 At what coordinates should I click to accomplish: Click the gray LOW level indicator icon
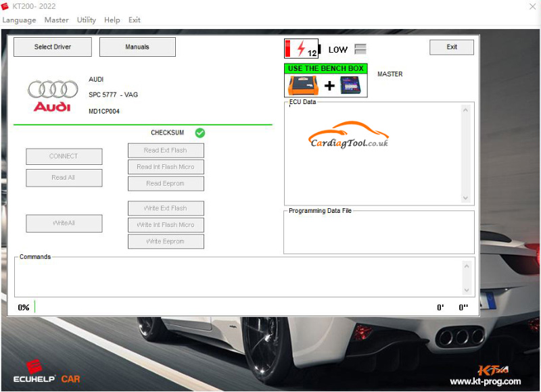(x=360, y=49)
